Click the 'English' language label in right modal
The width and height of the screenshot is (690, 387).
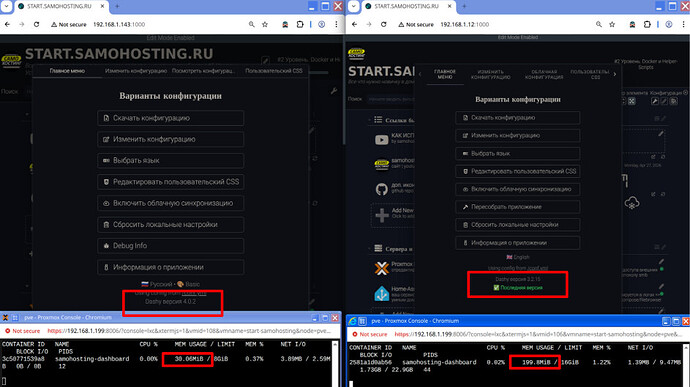coord(518,257)
